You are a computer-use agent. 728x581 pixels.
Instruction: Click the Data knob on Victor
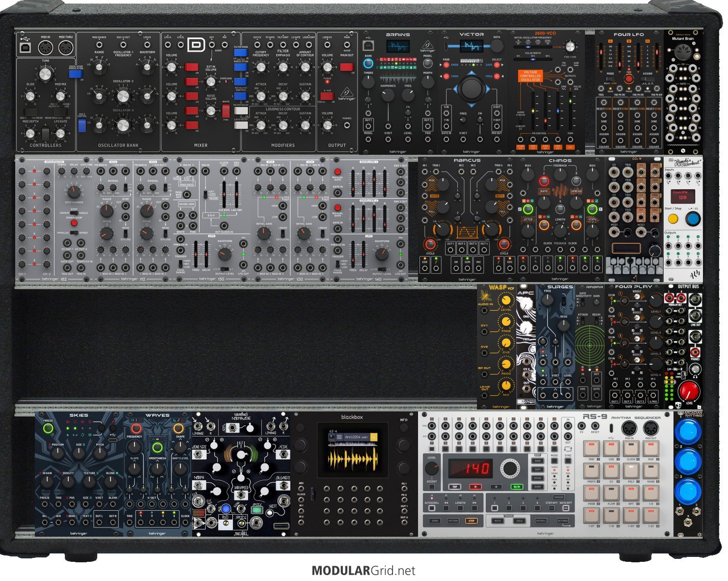pos(497,46)
